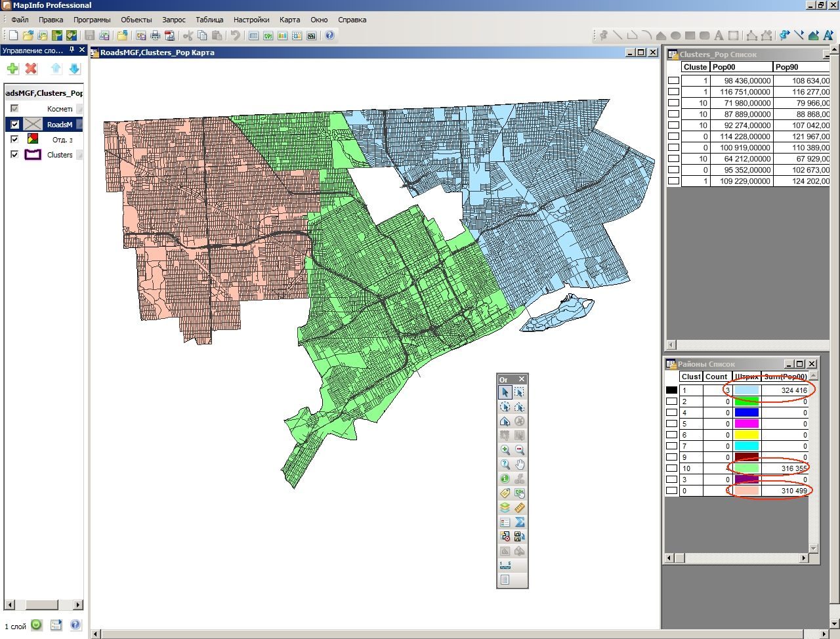
Task: Click the Pop00 column header
Action: click(742, 67)
